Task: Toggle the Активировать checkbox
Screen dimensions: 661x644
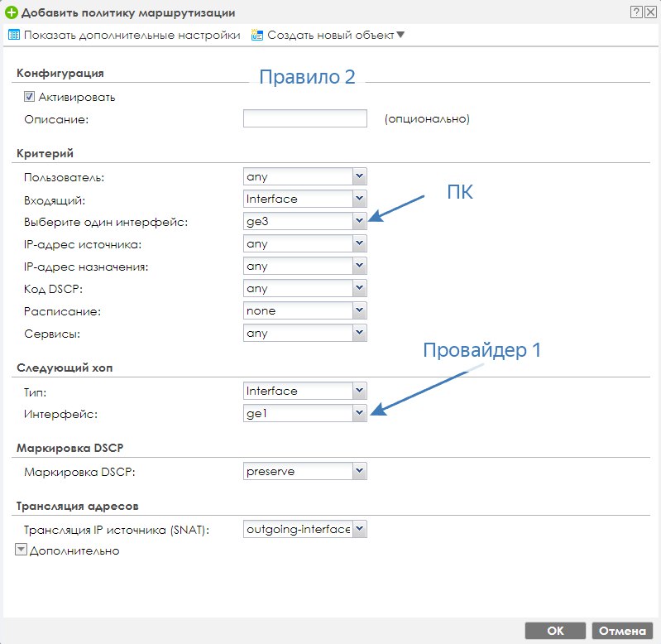Action: (29, 97)
